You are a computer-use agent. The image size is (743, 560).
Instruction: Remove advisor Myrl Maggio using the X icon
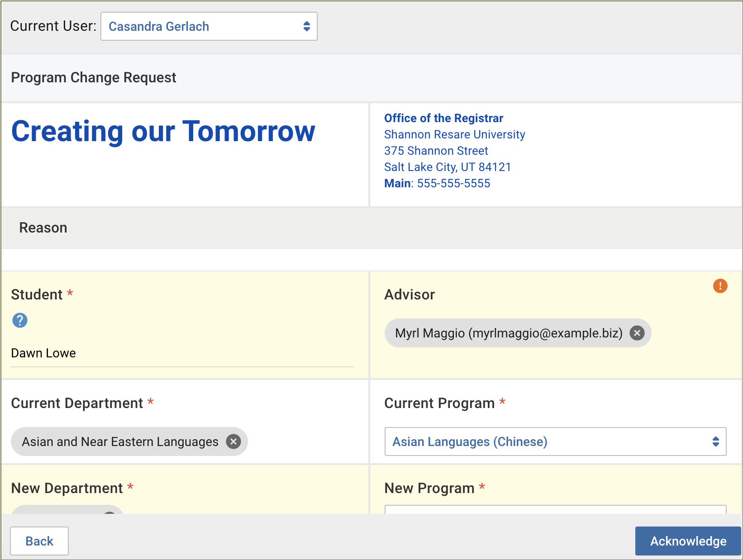pyautogui.click(x=637, y=333)
